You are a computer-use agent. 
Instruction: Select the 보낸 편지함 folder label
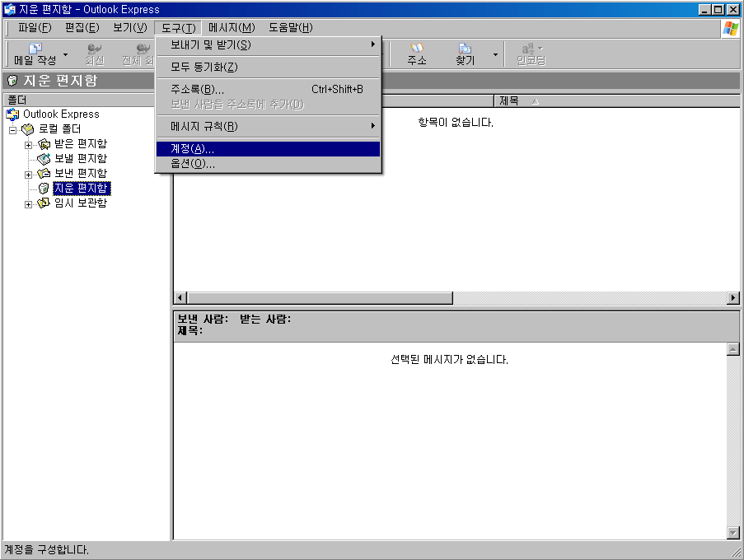tap(81, 174)
